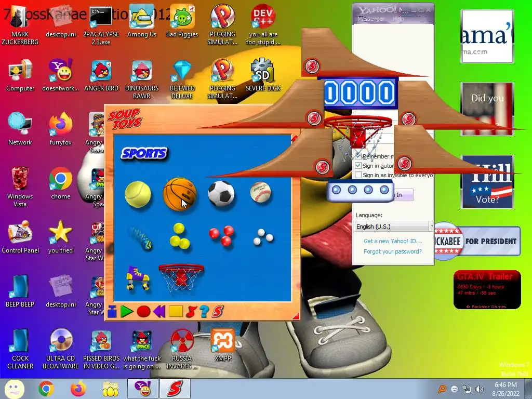Select the three yellow balls toy
Screen dimensions: 532x399
(179, 236)
